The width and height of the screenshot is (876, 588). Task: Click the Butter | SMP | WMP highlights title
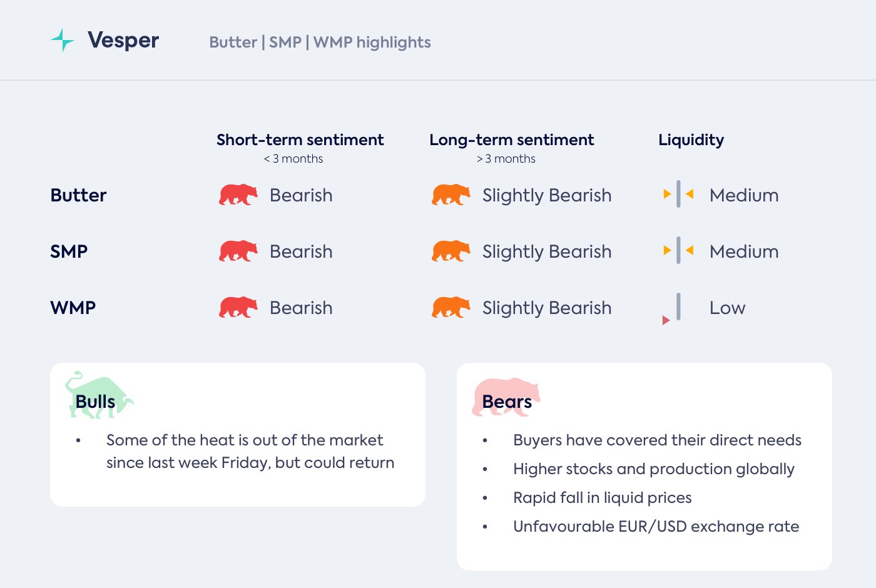(320, 43)
